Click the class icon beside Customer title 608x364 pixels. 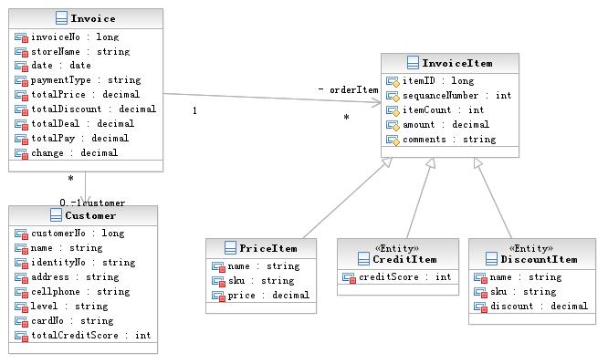pos(56,215)
